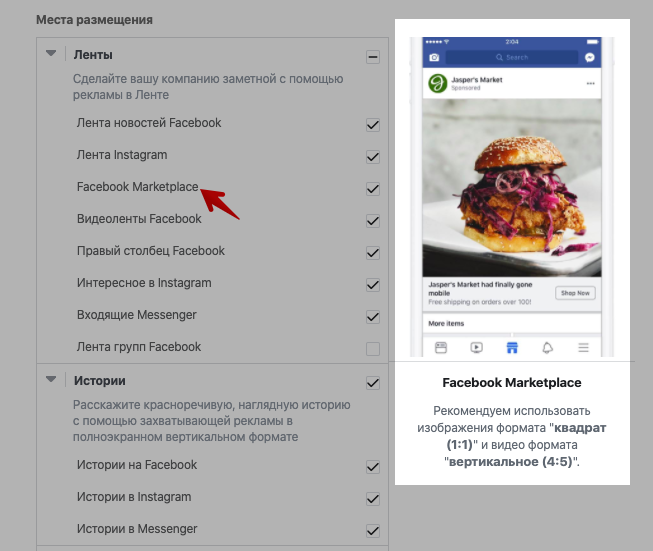The width and height of the screenshot is (653, 551).
Task: Click the Marketplace storefront icon in preview
Action: (512, 347)
